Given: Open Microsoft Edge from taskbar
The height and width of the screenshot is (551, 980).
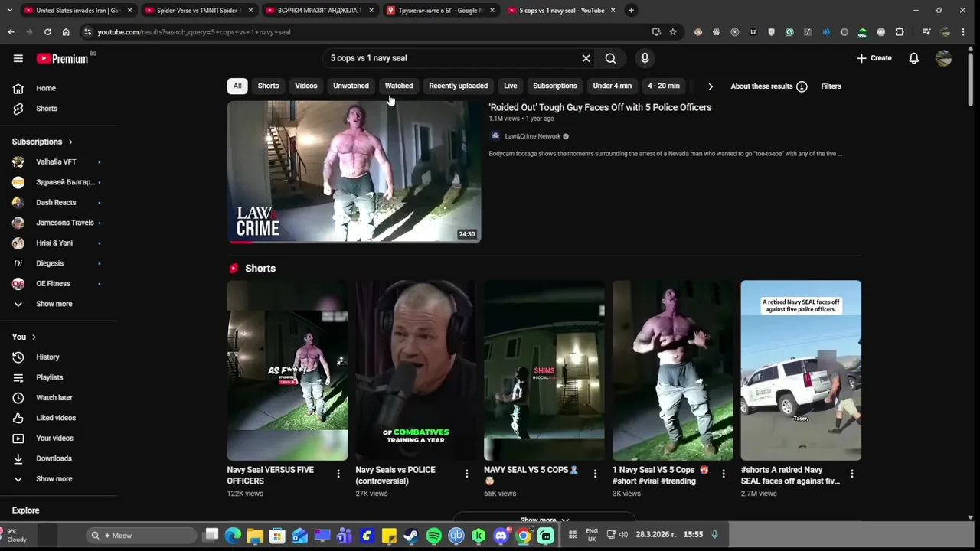Looking at the screenshot, I should click(x=233, y=536).
